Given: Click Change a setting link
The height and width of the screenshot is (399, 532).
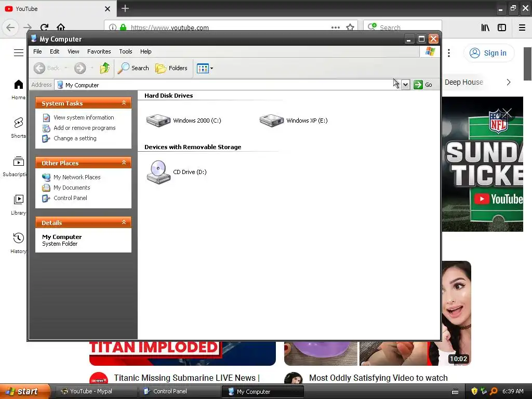Looking at the screenshot, I should tap(75, 138).
